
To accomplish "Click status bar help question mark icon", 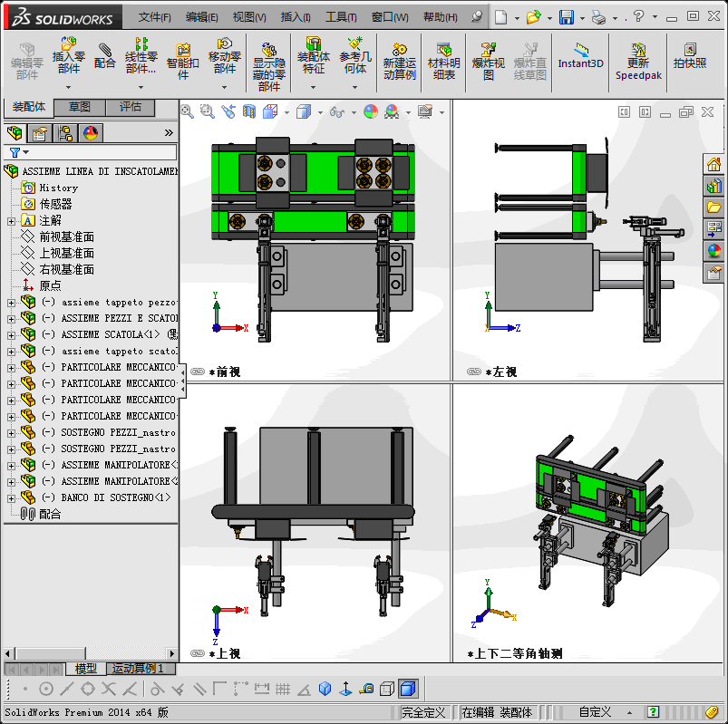I will pyautogui.click(x=653, y=711).
